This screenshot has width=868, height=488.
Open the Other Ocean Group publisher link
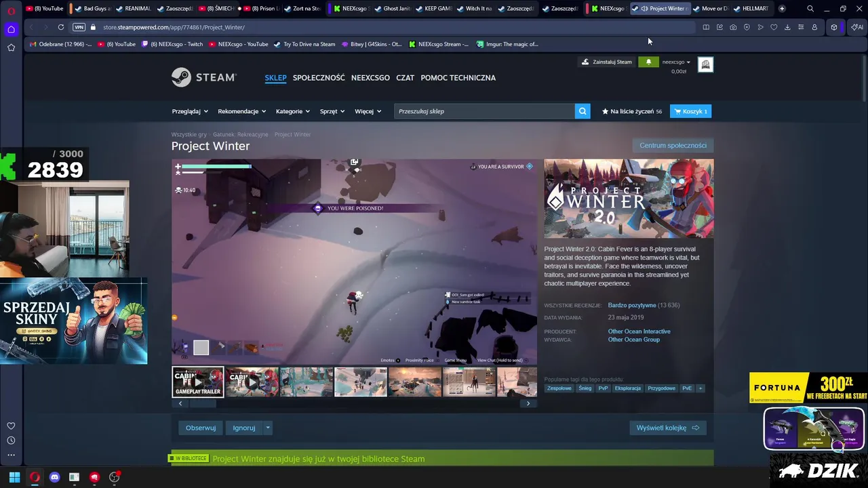(x=633, y=340)
